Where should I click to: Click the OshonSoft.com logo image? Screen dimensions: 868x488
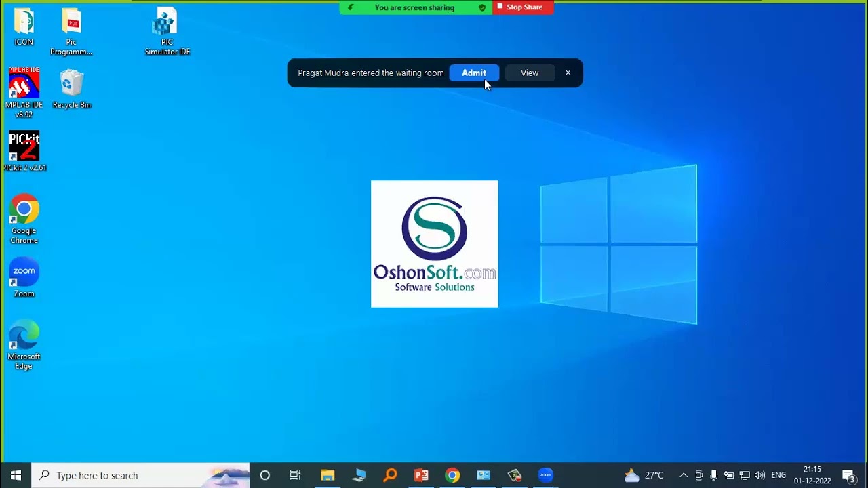435,244
